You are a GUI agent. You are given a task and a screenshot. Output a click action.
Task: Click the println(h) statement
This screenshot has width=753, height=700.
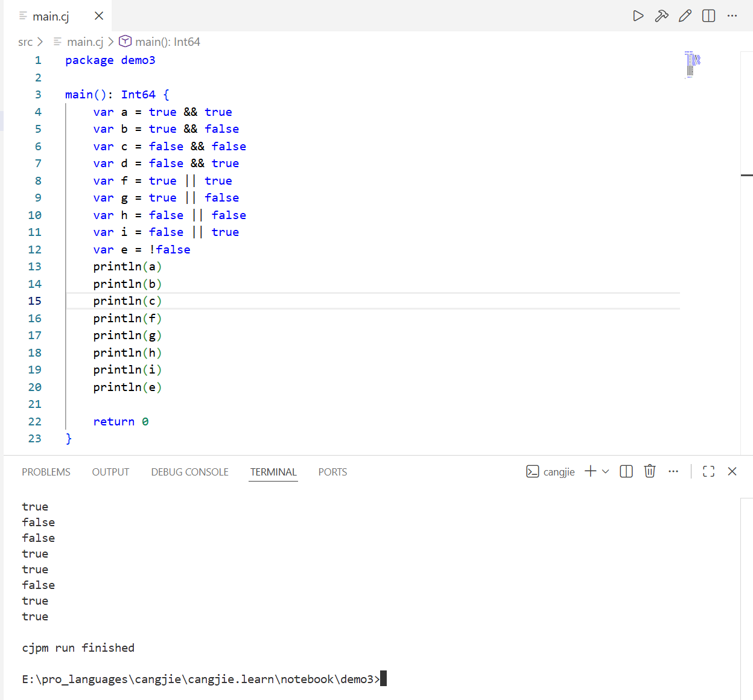[x=127, y=352]
